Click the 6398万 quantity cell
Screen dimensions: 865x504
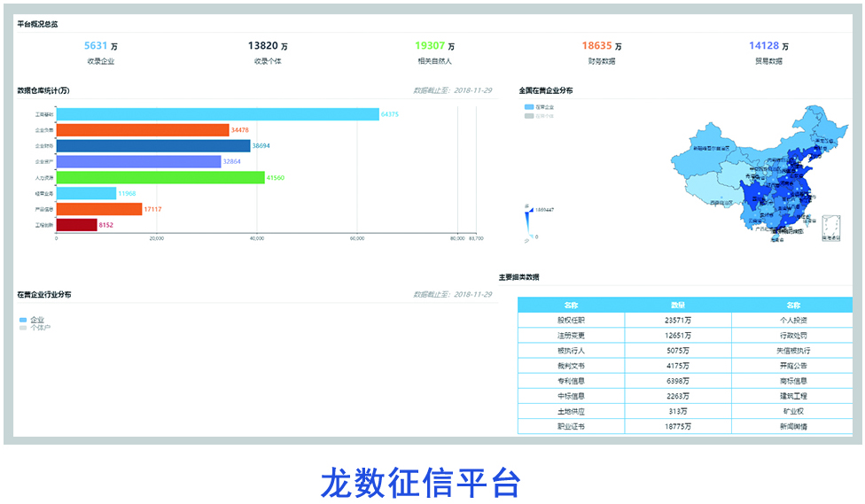click(678, 381)
